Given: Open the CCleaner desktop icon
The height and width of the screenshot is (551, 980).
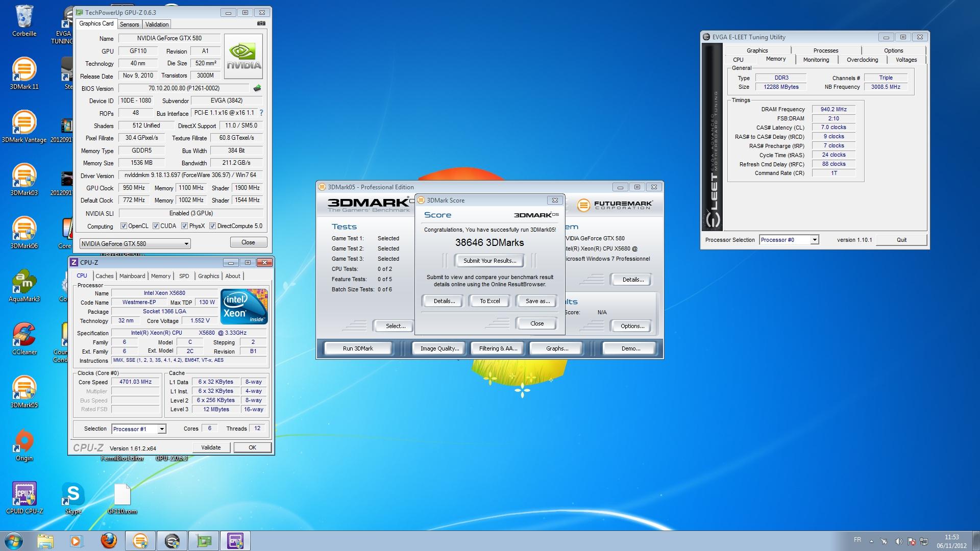Looking at the screenshot, I should coord(24,339).
